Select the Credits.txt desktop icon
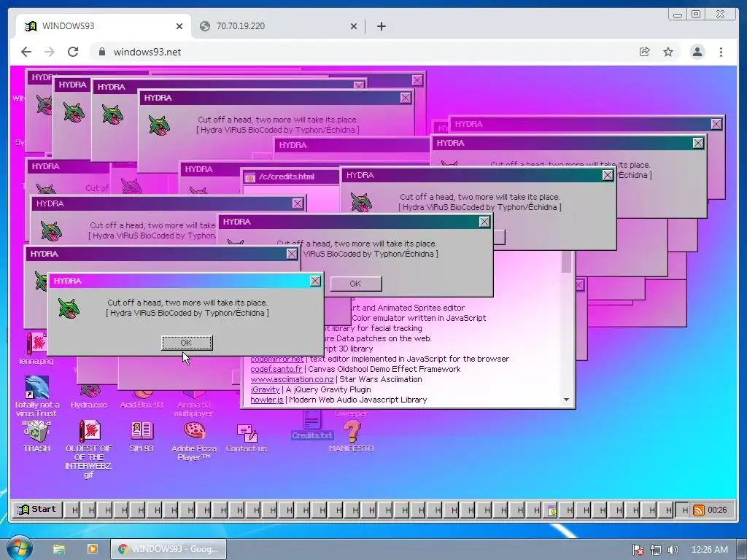The width and height of the screenshot is (747, 560). point(312,427)
